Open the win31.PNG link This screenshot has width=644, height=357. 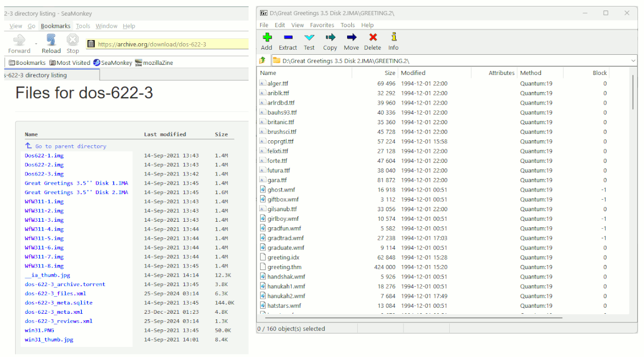click(x=39, y=330)
